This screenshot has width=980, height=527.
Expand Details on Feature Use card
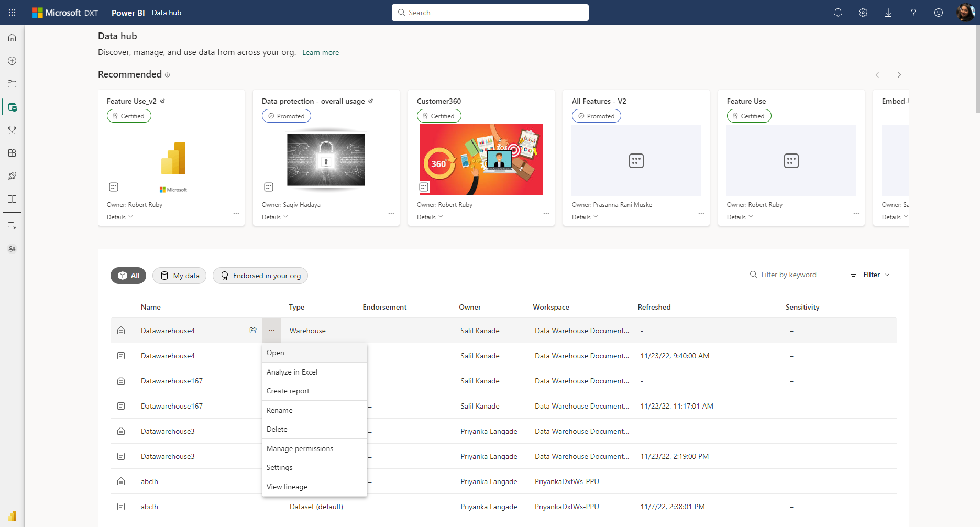tap(740, 217)
